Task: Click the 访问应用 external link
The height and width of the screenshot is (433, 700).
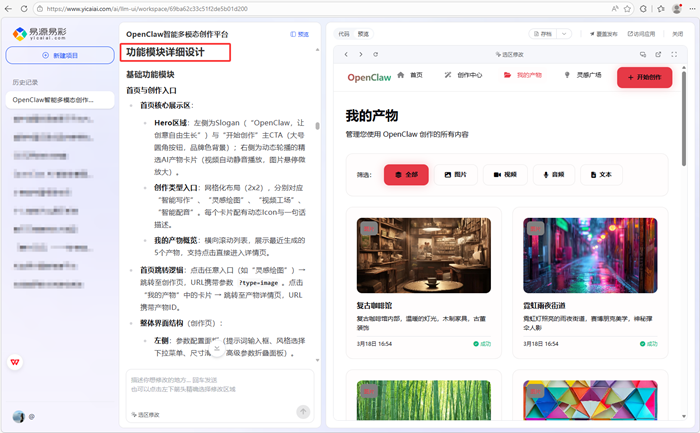Action: pyautogui.click(x=643, y=33)
